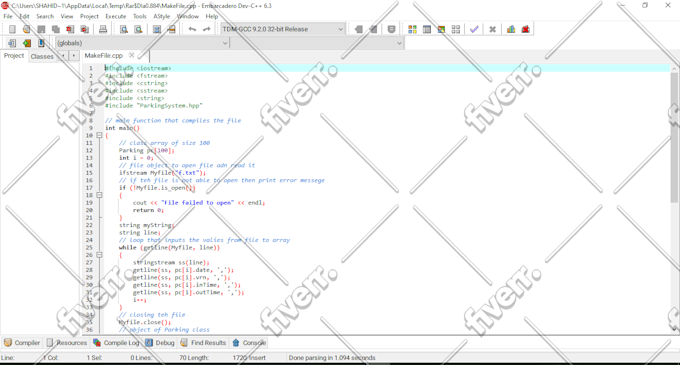The width and height of the screenshot is (680, 365).
Task: Click the Print toolbar icon
Action: point(103,29)
